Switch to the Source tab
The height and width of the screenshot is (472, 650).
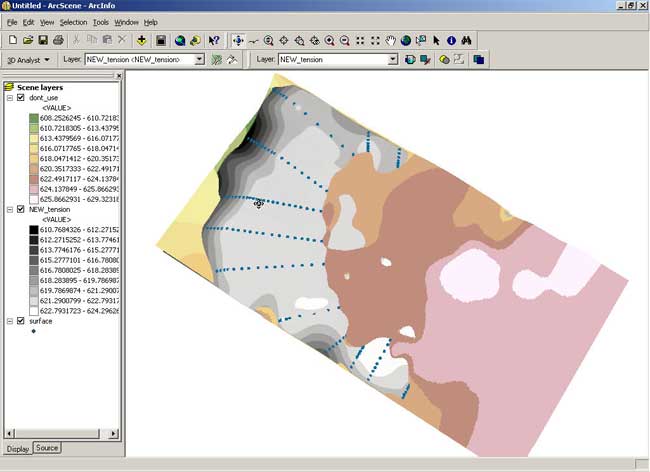pyautogui.click(x=47, y=448)
